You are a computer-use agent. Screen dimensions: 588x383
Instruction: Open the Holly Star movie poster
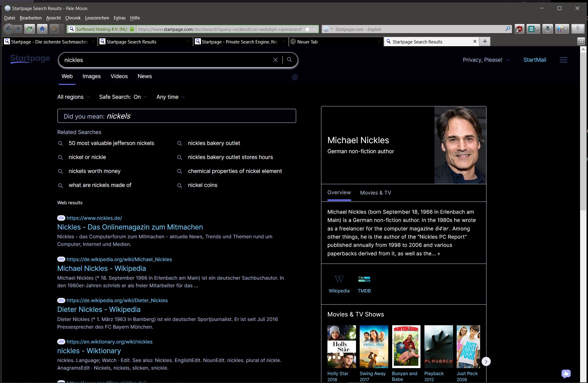(x=341, y=347)
